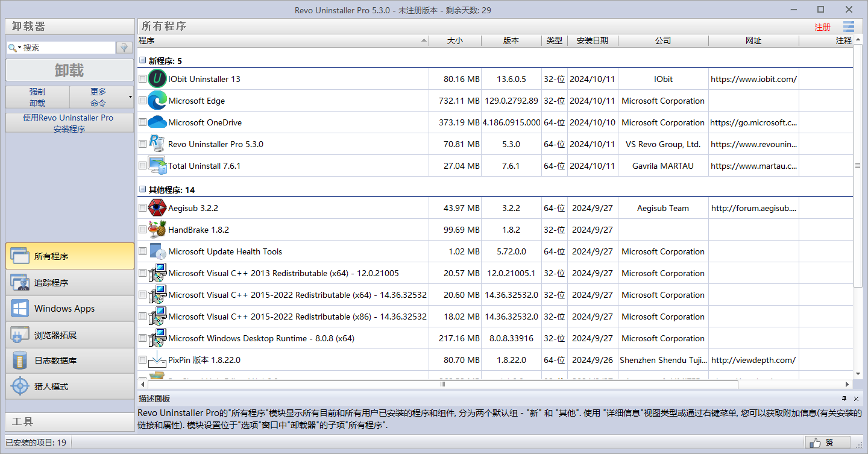Click the vertical scrollbar of the program list
The image size is (868, 454).
[858, 166]
